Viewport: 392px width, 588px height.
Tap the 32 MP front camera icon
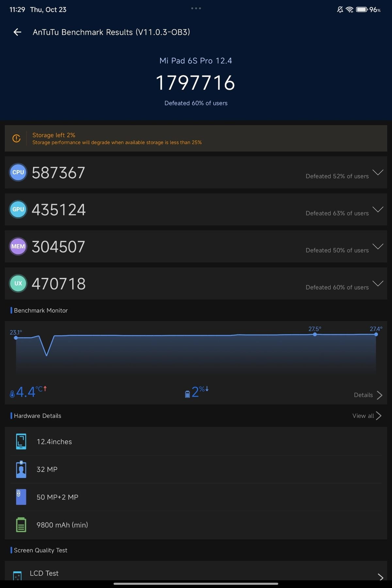[21, 469]
